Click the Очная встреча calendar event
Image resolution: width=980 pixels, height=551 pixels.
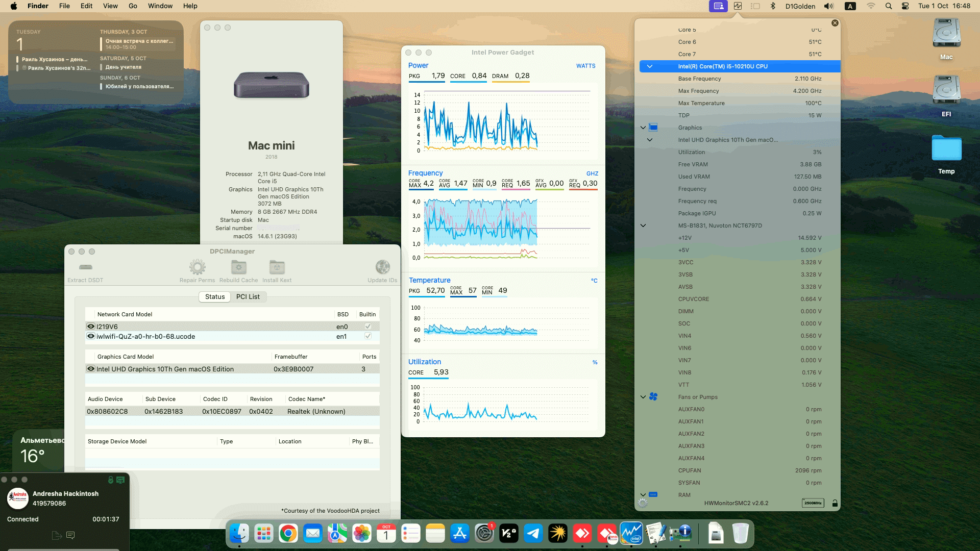(x=139, y=44)
